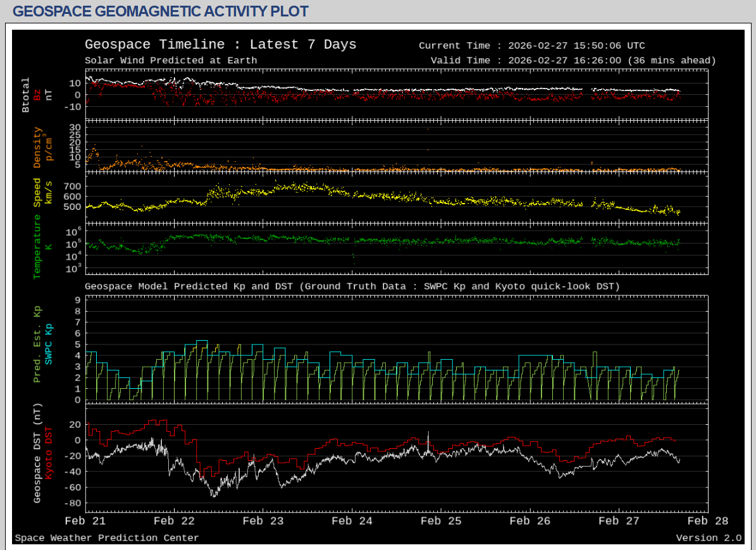
Task: Click the white Btotal axis label
Action: 26,95
